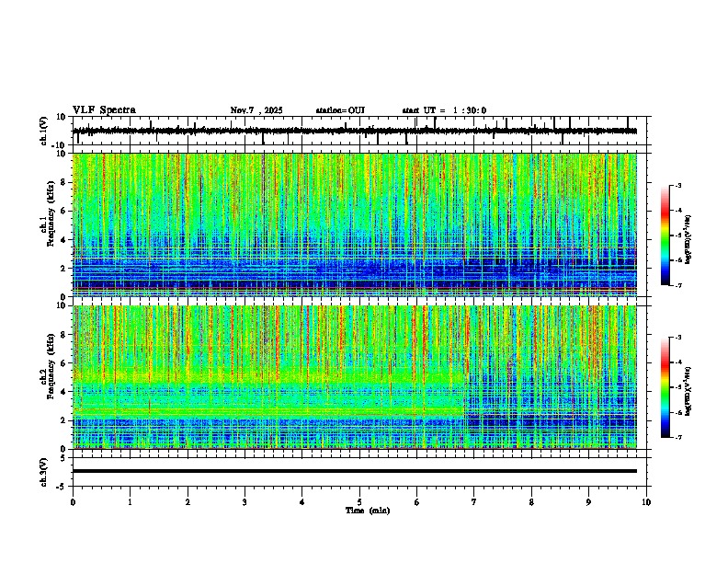Click the "0" tick on the time axis
This screenshot has width=728, height=563.
click(x=73, y=502)
